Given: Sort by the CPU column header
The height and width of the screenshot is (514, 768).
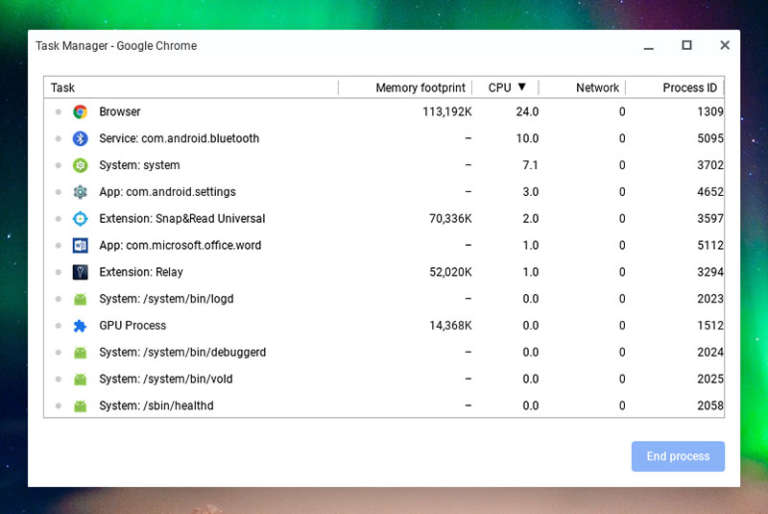Looking at the screenshot, I should click(505, 88).
